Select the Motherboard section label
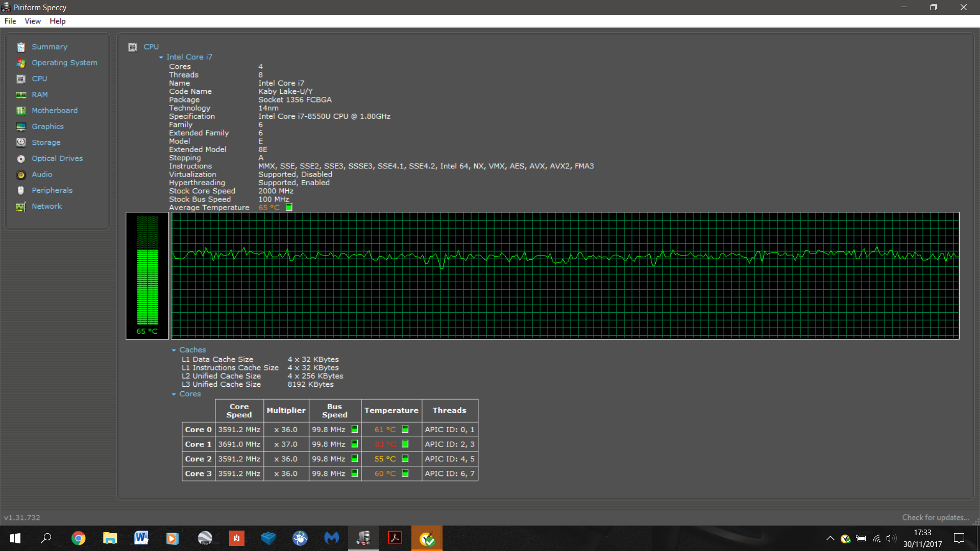980x551 pixels. [55, 111]
